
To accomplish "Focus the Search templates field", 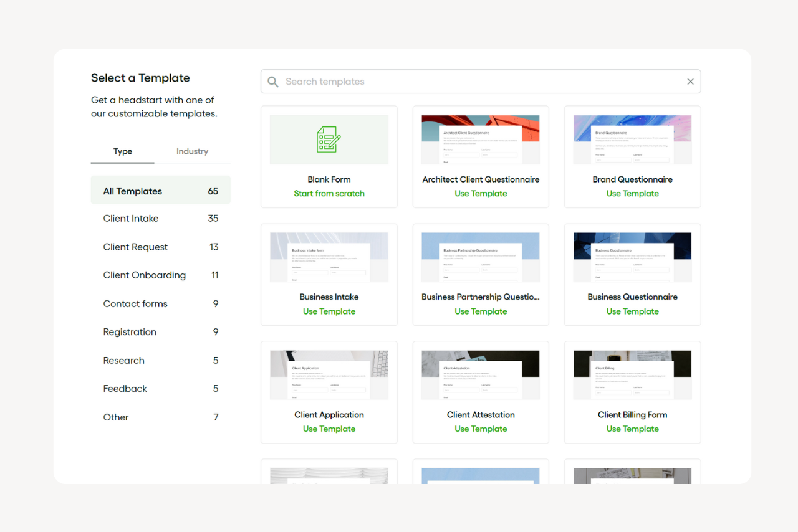I will tap(481, 82).
